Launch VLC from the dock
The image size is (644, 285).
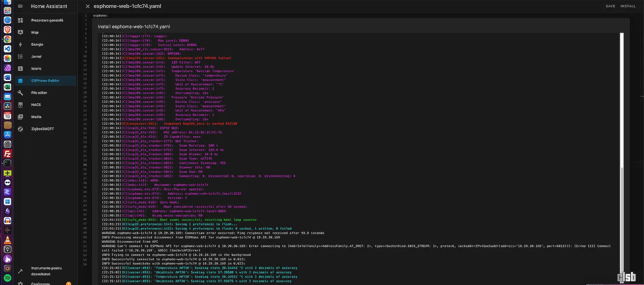tap(7, 240)
